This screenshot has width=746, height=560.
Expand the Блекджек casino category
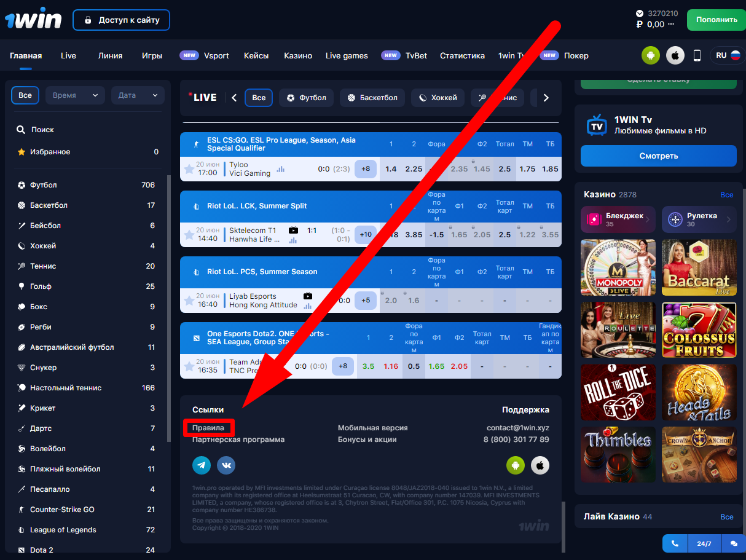618,219
